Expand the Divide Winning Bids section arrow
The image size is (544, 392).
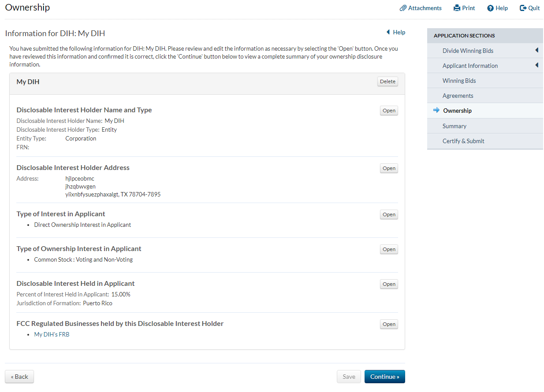[537, 51]
